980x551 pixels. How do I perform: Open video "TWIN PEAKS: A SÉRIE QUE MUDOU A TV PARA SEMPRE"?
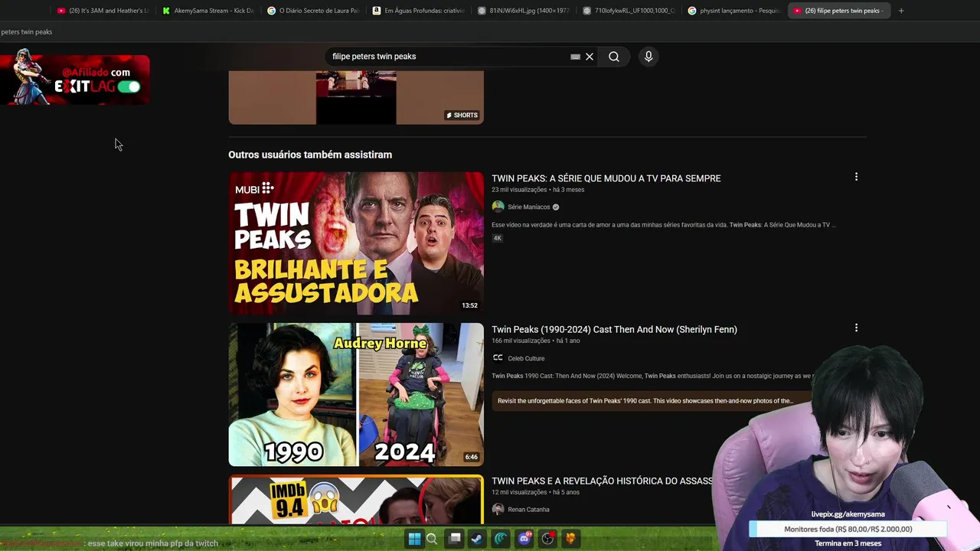[606, 178]
